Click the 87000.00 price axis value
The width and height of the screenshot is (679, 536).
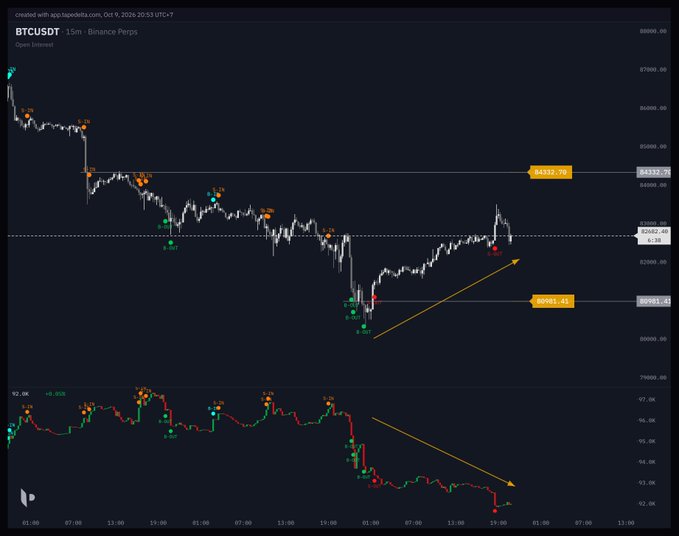click(x=653, y=69)
